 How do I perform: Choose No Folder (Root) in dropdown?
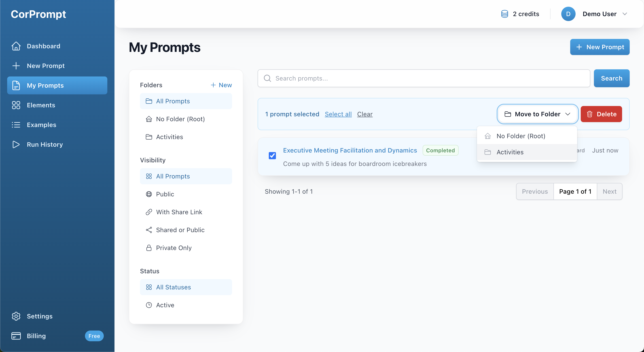click(x=521, y=136)
